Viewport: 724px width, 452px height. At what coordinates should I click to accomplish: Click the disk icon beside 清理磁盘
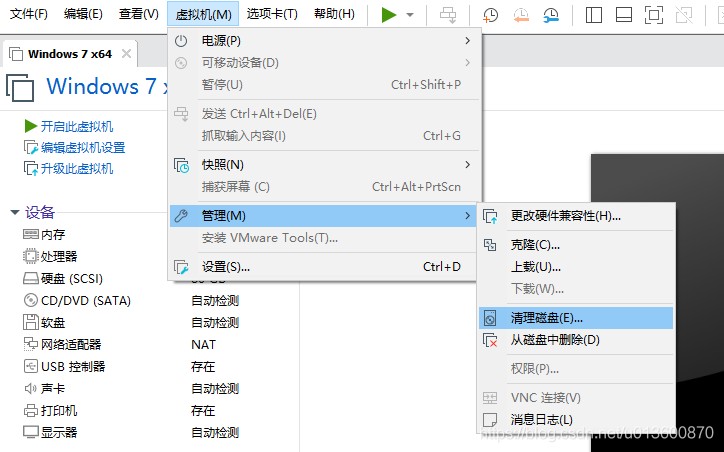pos(490,318)
